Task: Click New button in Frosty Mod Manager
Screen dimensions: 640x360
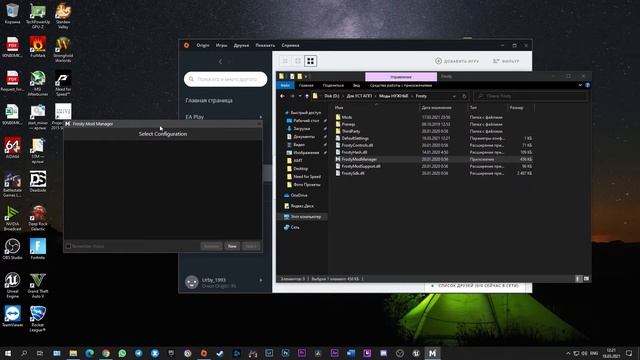Action: click(x=232, y=246)
